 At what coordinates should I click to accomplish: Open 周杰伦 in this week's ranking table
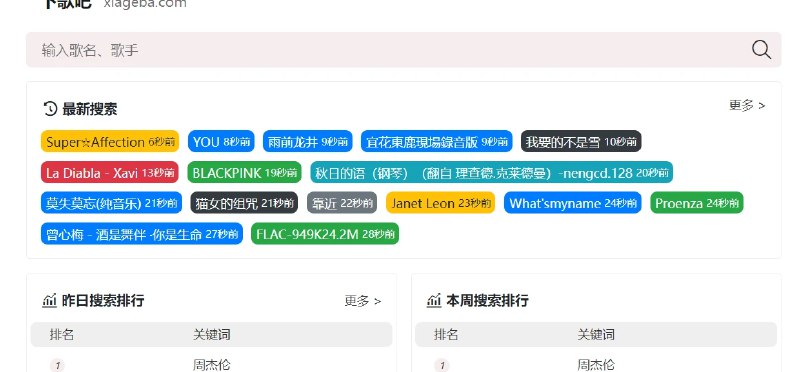[596, 365]
